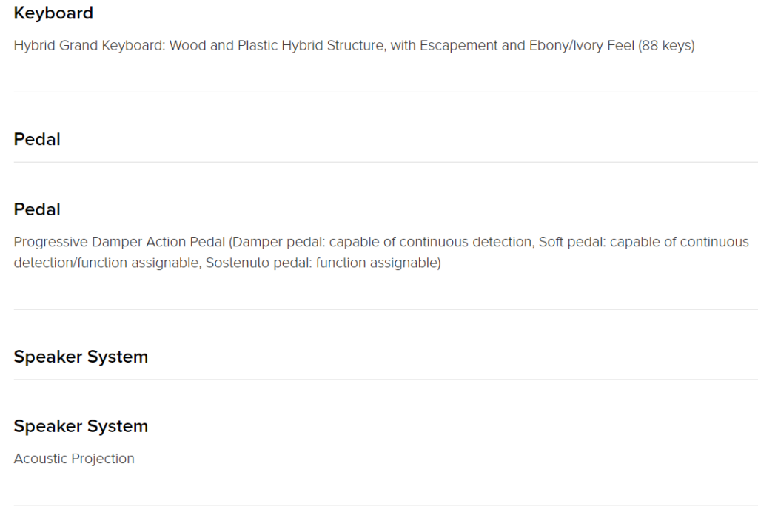Viewport: 758px width, 532px height.
Task: Click the Wood and Plastic Hybrid Structure phrase
Action: click(278, 45)
